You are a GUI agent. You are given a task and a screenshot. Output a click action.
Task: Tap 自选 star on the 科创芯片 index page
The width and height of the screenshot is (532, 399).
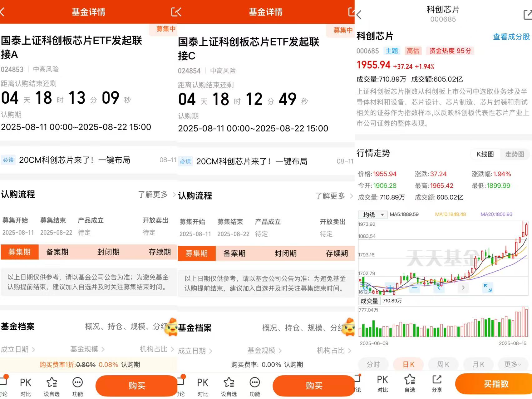pos(410,384)
